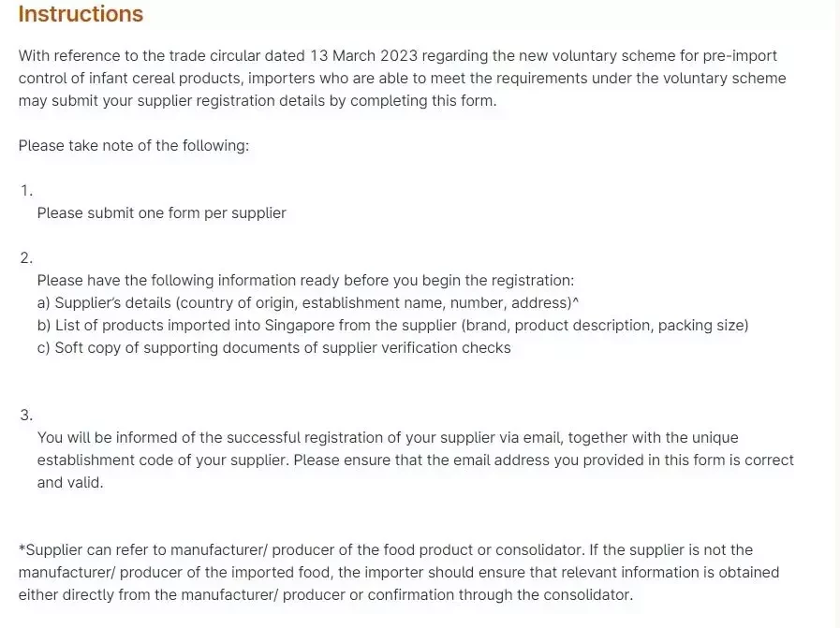Click the vertical scrollbar at right edge

pos(835,314)
